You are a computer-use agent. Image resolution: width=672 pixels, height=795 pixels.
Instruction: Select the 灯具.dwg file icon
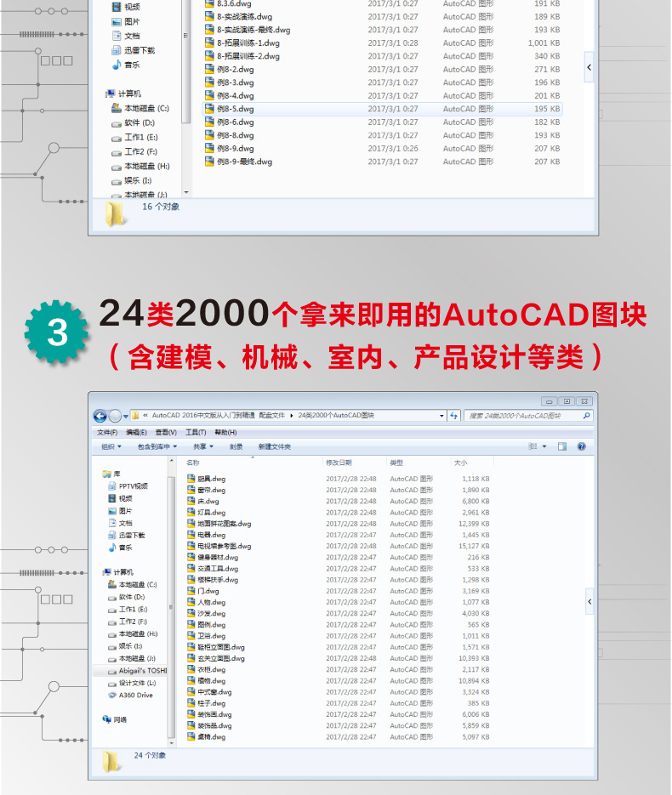[x=191, y=512]
